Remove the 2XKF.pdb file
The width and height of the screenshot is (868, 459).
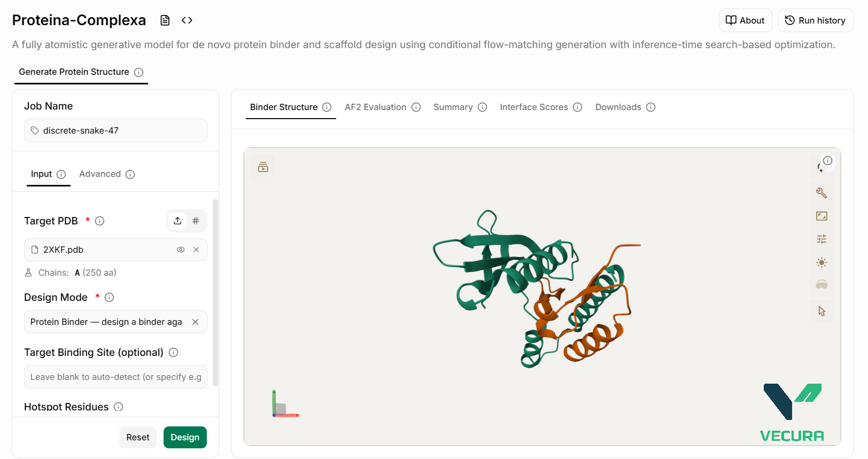pos(196,250)
